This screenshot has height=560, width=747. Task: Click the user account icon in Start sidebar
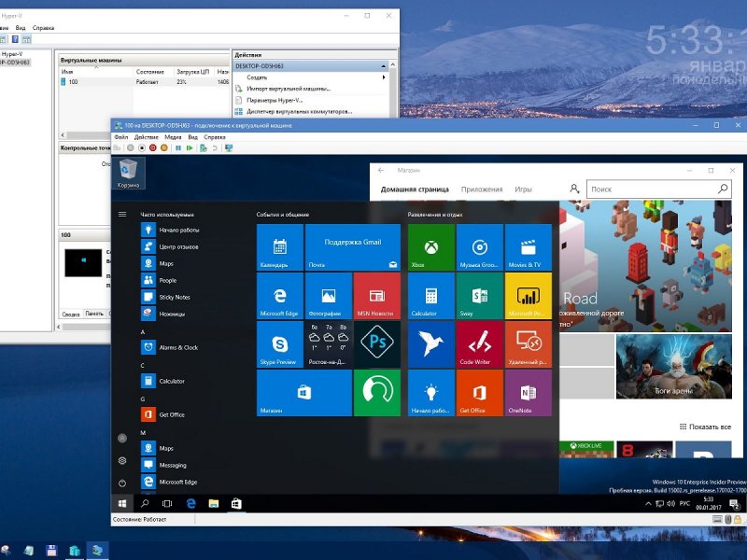[x=122, y=438]
